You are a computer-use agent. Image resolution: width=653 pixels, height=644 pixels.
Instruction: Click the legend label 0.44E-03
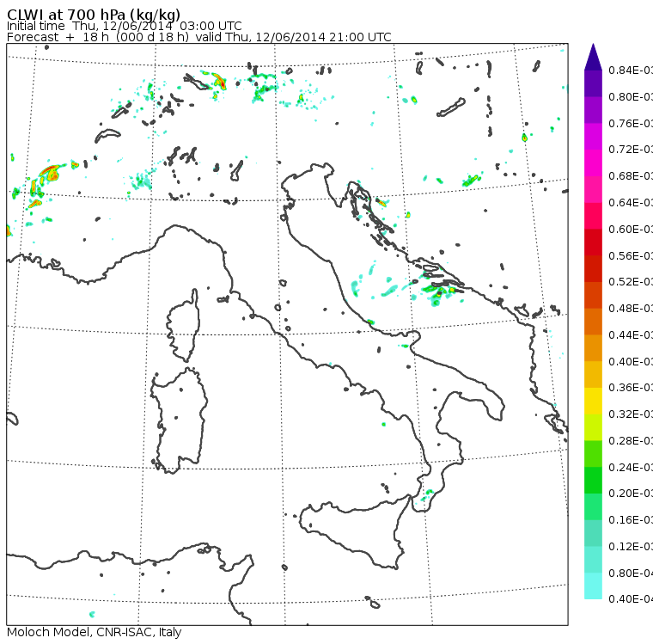631,335
